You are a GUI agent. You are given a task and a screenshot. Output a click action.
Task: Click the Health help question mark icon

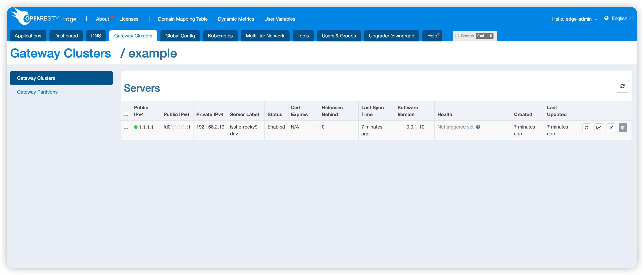(478, 127)
